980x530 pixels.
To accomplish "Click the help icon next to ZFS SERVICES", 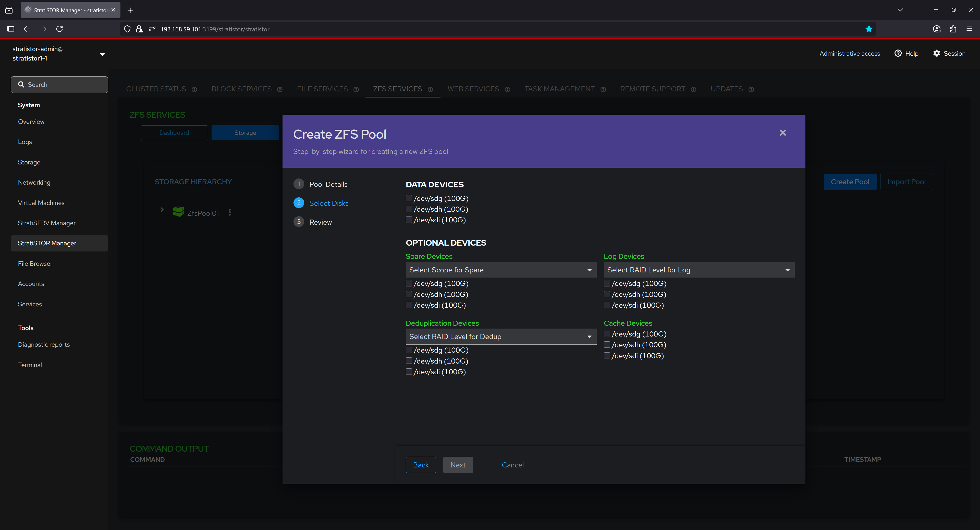I will [x=430, y=89].
